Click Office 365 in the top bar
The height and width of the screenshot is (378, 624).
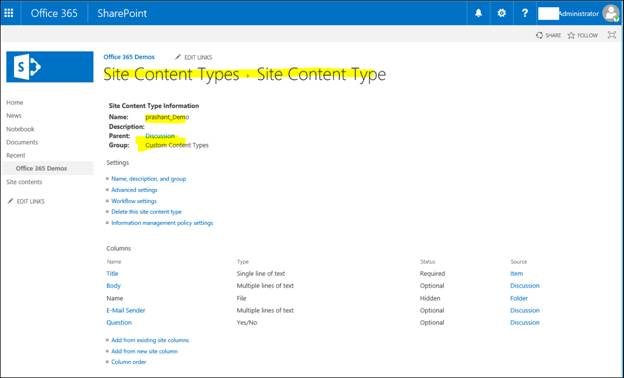point(54,13)
